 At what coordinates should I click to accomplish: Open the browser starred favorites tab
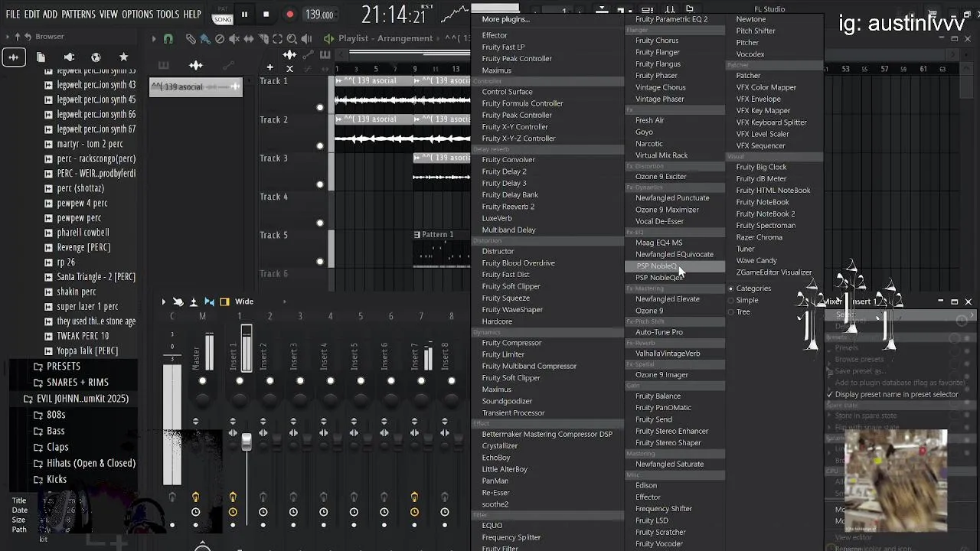pos(123,57)
